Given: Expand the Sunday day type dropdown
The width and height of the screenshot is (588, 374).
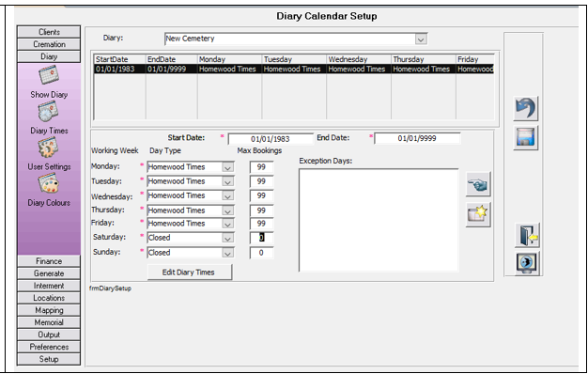Looking at the screenshot, I should pos(227,253).
